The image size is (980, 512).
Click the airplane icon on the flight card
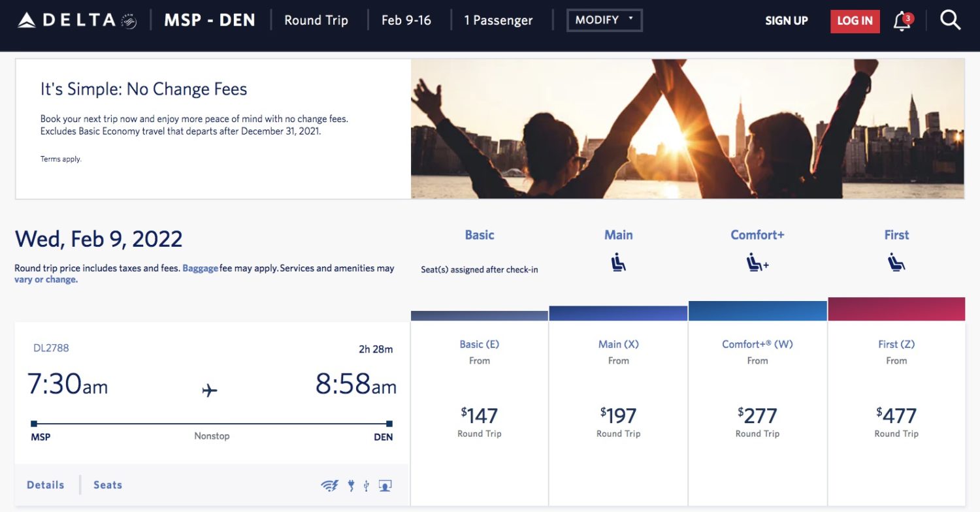pos(210,389)
